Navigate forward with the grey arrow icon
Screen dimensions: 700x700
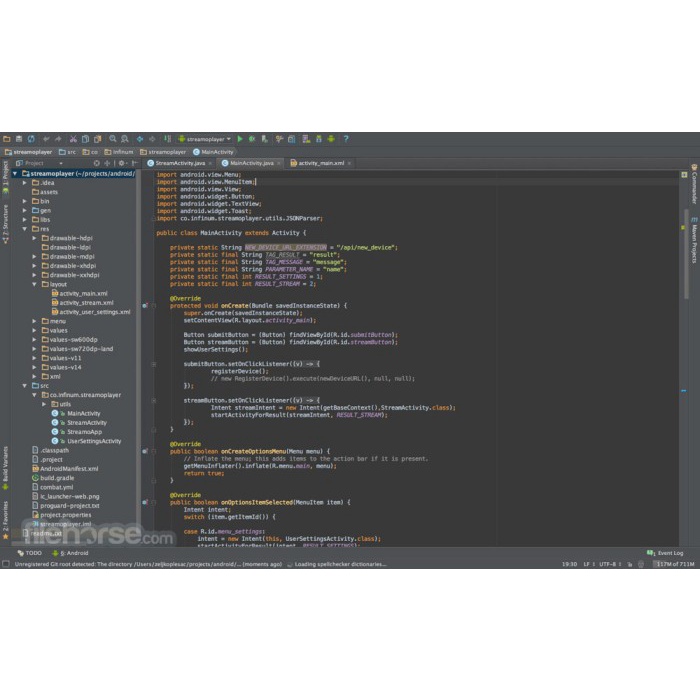point(152,139)
